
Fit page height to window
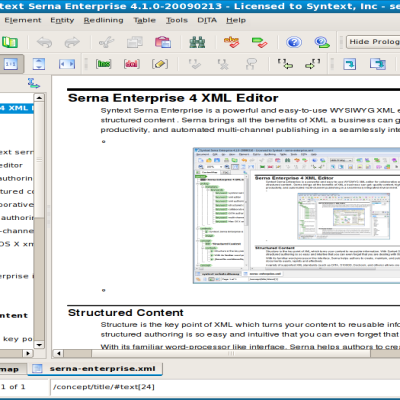point(39,64)
